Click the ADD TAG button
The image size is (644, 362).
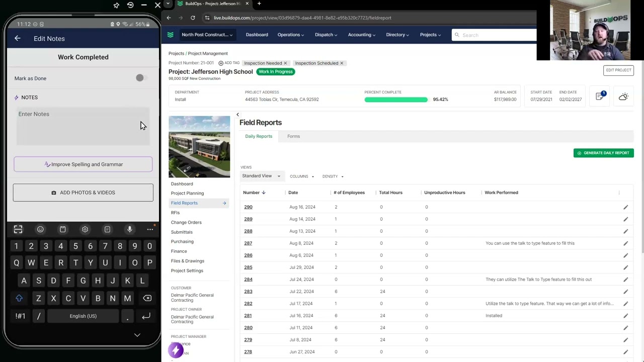(229, 63)
